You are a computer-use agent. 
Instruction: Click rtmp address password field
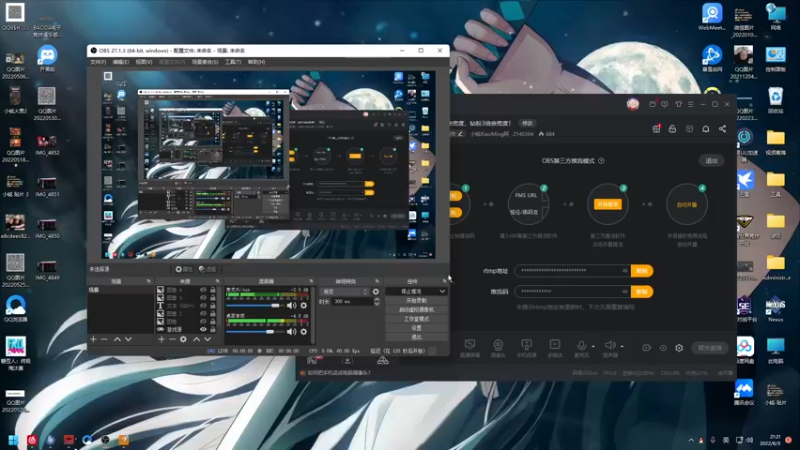pyautogui.click(x=572, y=270)
